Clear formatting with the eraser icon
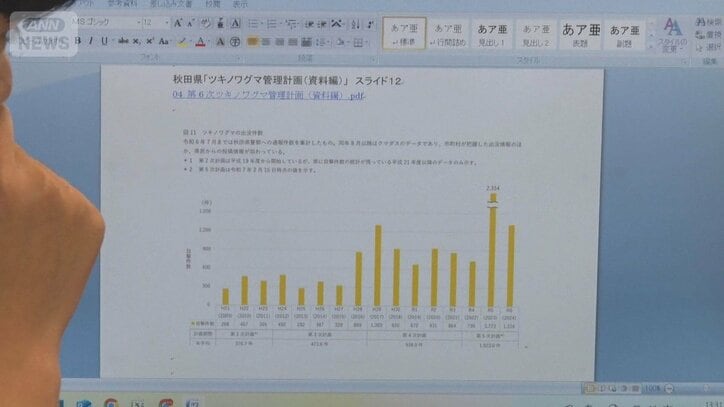The image size is (724, 407). [x=205, y=23]
